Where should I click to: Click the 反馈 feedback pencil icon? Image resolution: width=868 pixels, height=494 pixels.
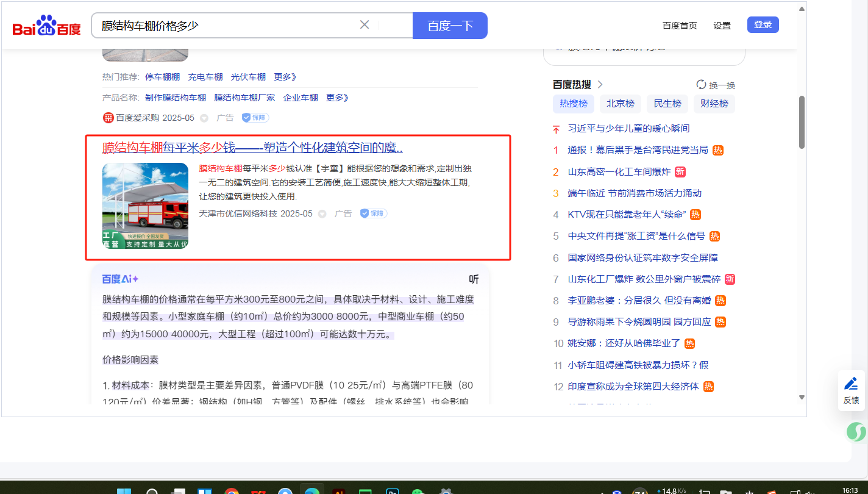pos(851,384)
